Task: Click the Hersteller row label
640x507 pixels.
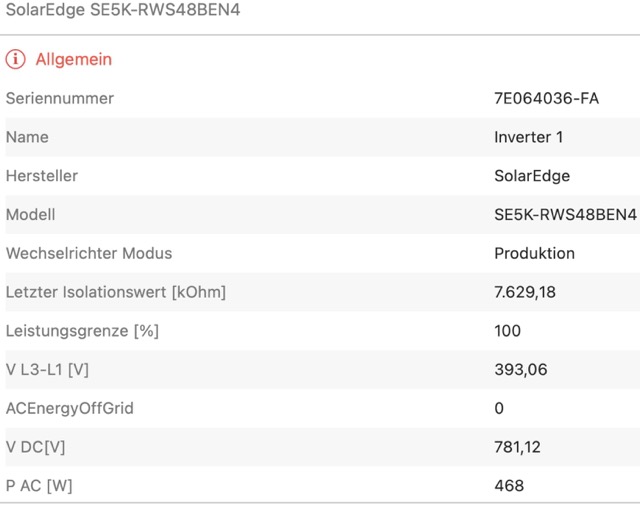Action: [x=42, y=176]
